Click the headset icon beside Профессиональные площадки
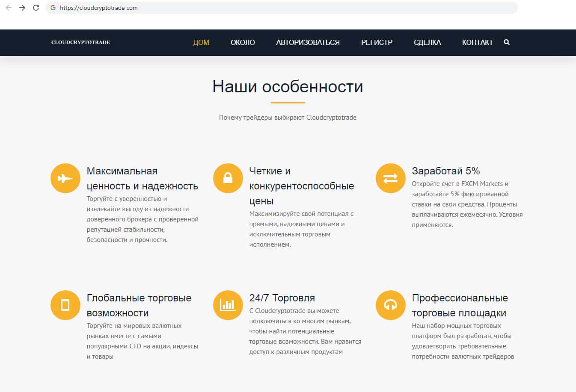The image size is (576, 392). [x=390, y=305]
